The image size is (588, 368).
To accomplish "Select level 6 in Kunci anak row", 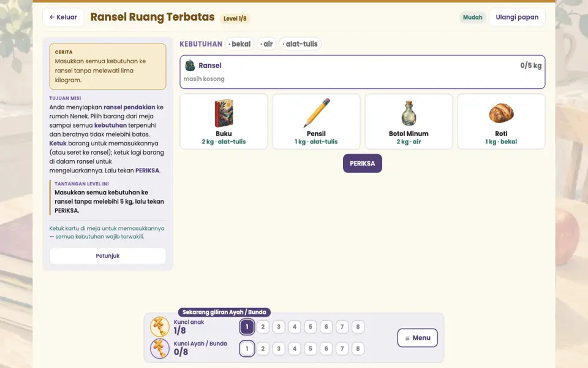I will point(326,327).
